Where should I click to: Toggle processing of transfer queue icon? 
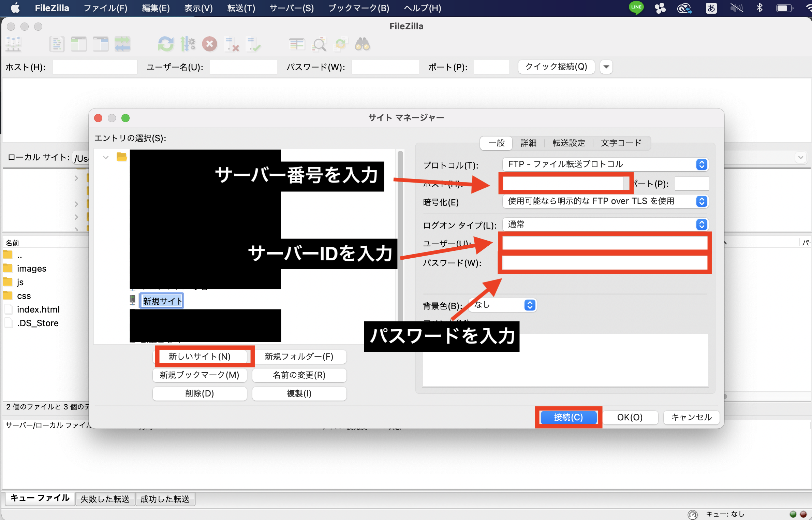(188, 44)
